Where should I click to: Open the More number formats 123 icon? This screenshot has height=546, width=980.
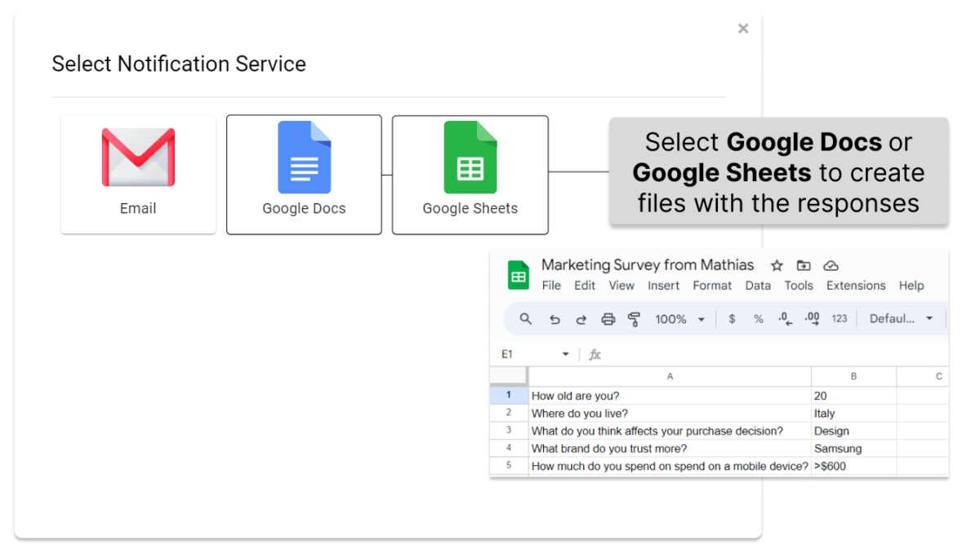[839, 318]
